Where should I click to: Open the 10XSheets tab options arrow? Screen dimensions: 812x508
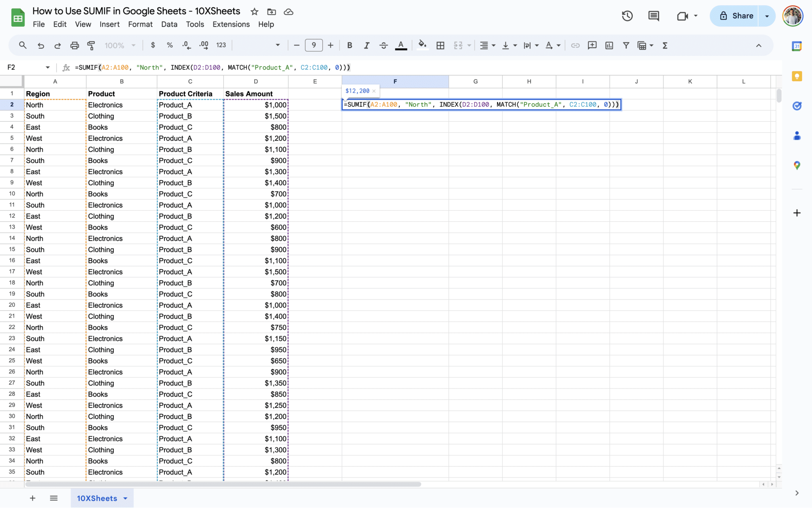[126, 498]
